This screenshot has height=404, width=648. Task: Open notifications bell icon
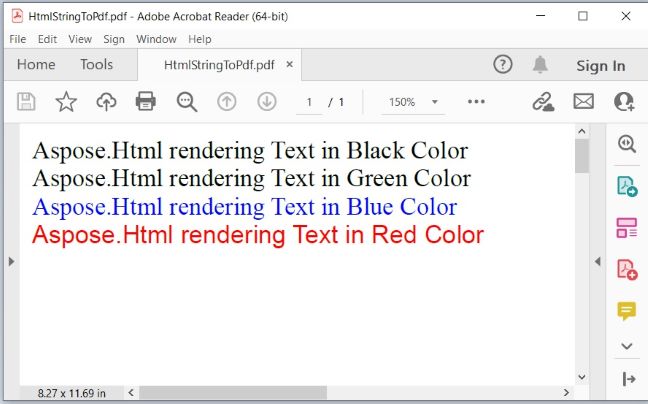click(x=540, y=65)
